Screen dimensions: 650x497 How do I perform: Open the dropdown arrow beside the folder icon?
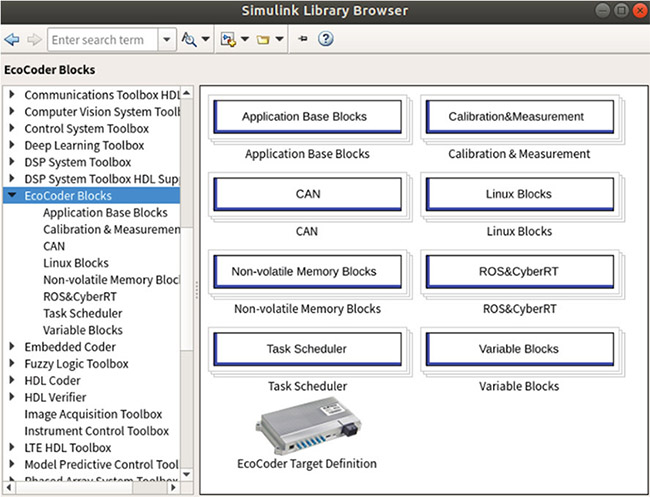coord(280,39)
